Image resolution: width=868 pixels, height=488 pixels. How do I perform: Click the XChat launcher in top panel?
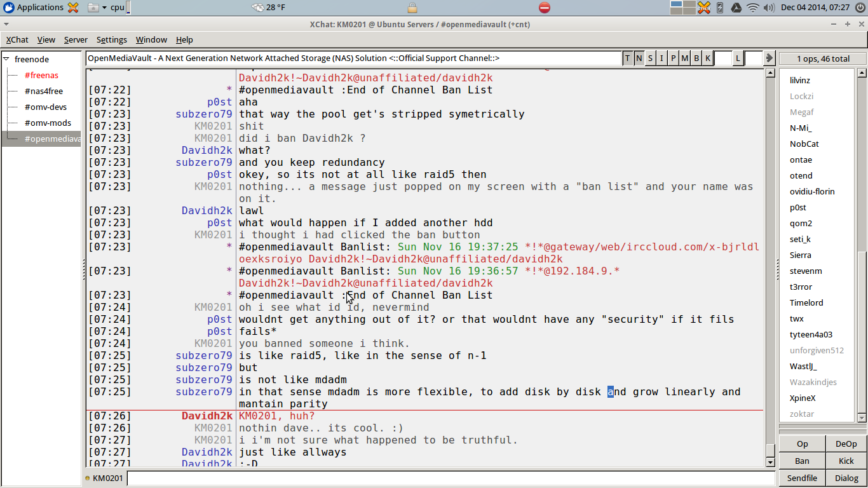coord(73,8)
